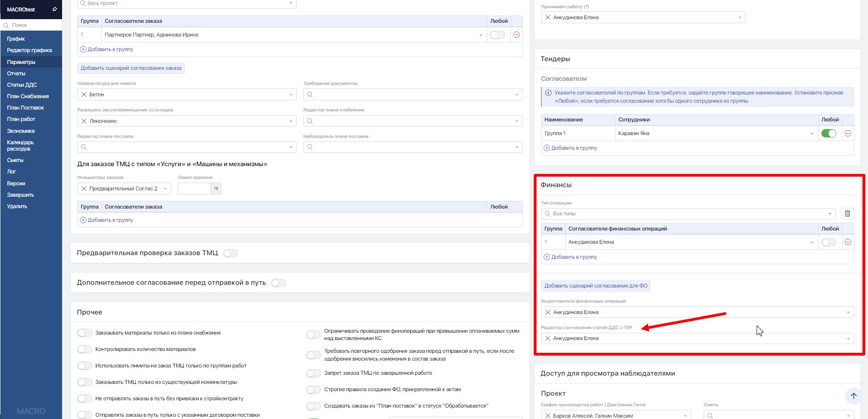
Task: Open the Редактор соотнесения статей ДДС dropdown
Action: pos(848,339)
